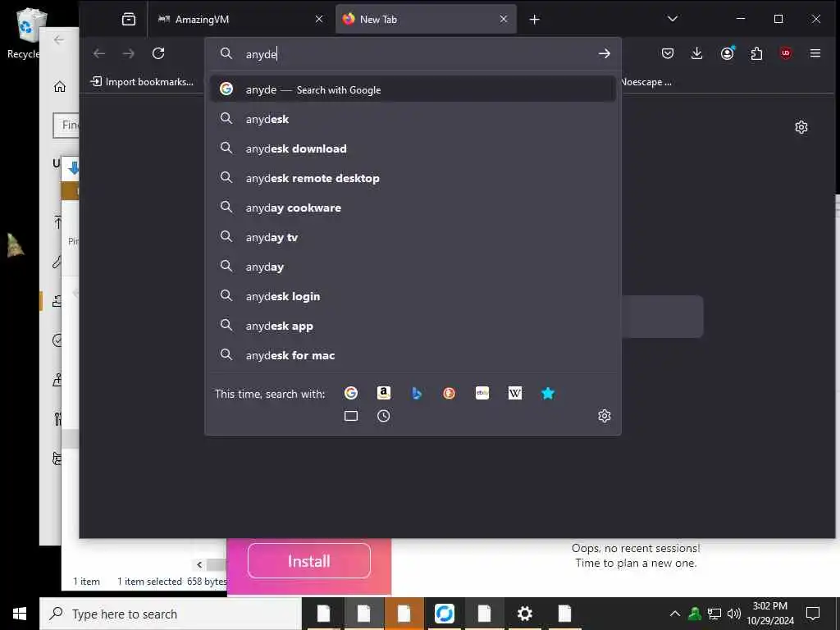Pick the 'anydesk login' suggestion
Image resolution: width=840 pixels, height=630 pixels.
pos(413,295)
